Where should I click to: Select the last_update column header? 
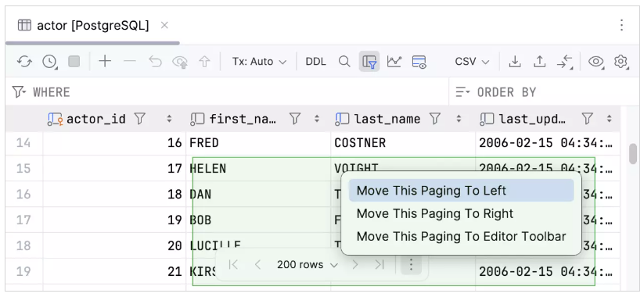coord(532,120)
